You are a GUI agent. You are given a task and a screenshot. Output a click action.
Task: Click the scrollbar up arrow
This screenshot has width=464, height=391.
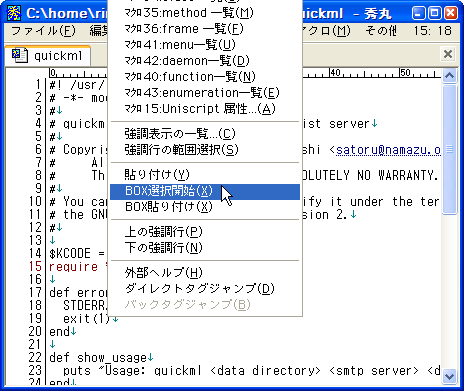449,76
